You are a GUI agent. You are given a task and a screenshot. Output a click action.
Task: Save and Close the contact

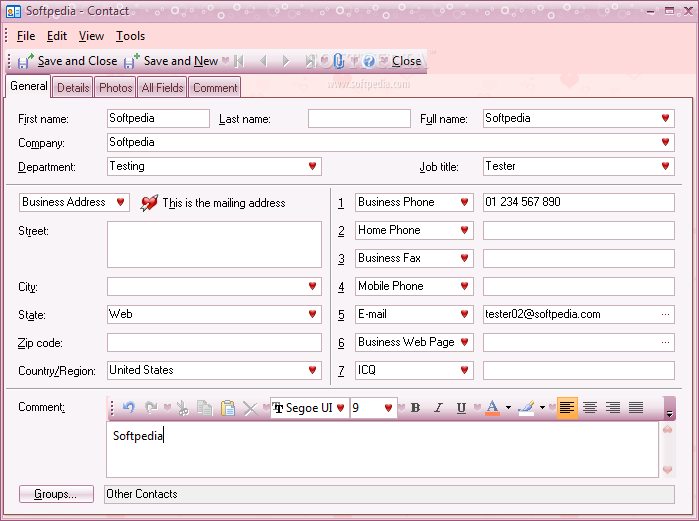click(68, 61)
